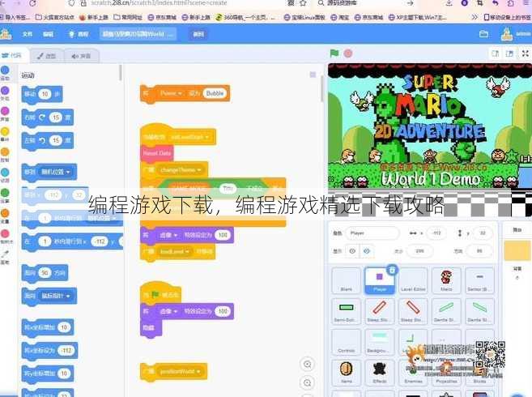532x397 pixels.
Task: Click the user avatar icon in header
Action: pos(507,34)
